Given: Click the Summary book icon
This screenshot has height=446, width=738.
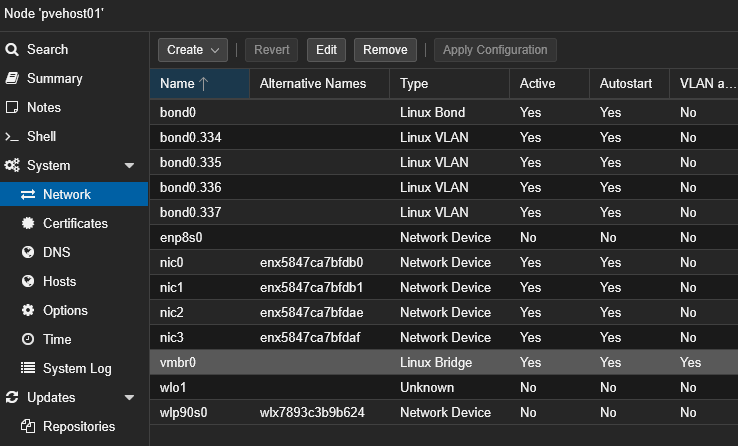Looking at the screenshot, I should click(12, 79).
